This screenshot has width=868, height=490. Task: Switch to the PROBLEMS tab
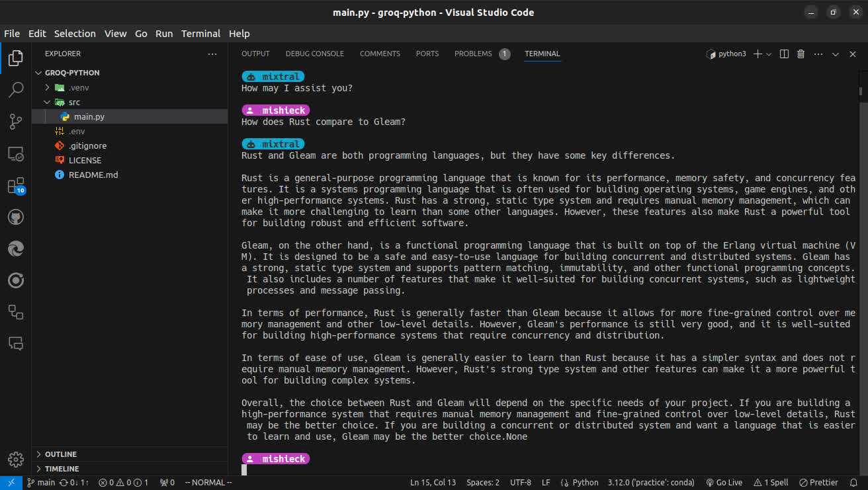473,54
